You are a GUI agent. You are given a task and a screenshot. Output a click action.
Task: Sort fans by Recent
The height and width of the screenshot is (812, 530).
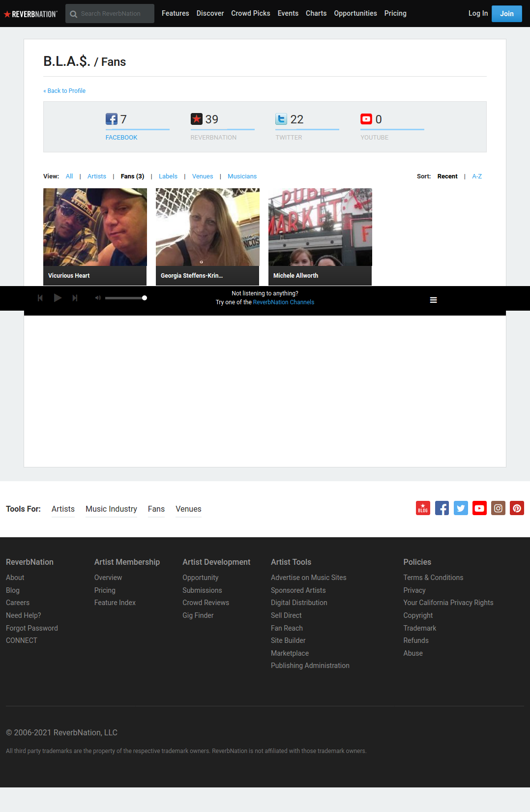pos(447,176)
